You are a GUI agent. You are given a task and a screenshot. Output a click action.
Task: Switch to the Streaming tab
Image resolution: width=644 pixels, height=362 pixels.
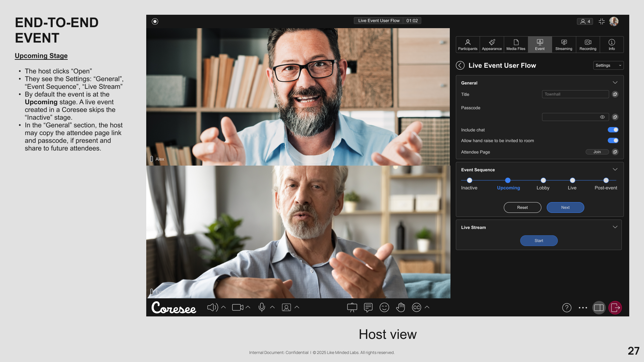point(563,45)
